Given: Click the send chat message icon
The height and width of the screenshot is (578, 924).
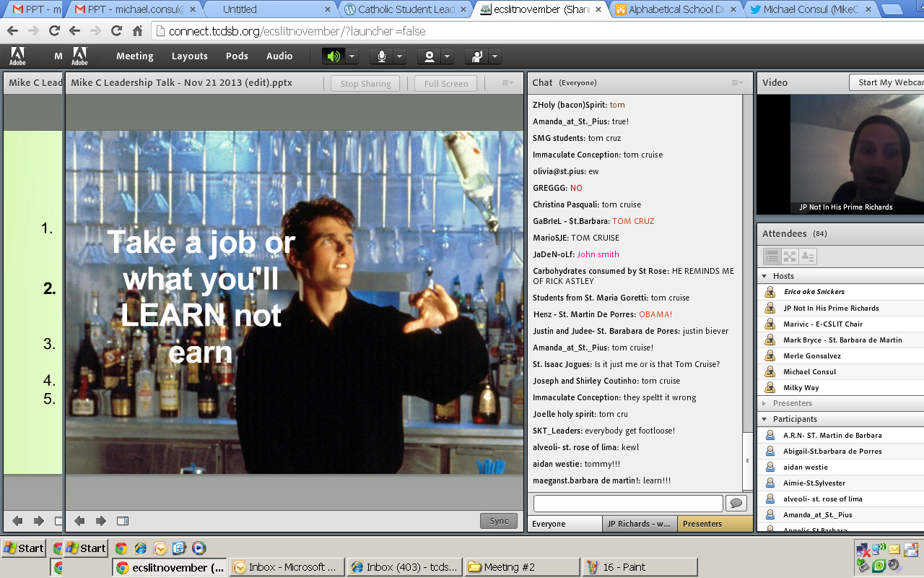Looking at the screenshot, I should pyautogui.click(x=736, y=504).
